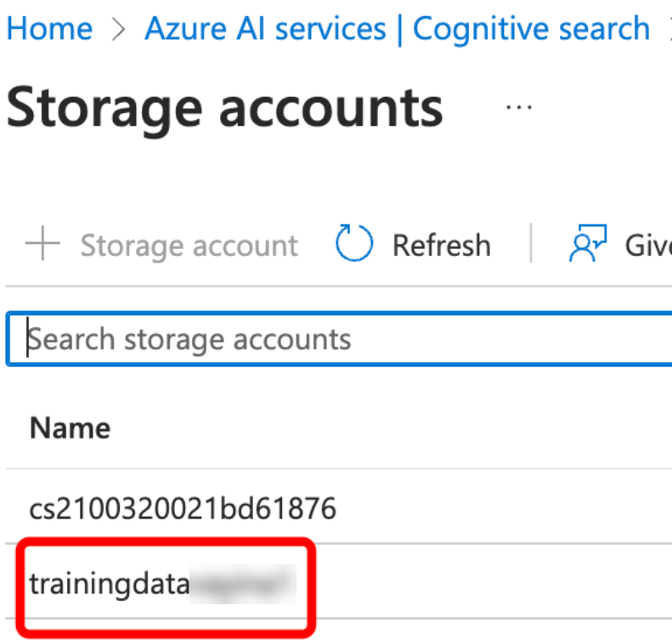Click the blurred suffix of trainingdata name

[x=242, y=585]
